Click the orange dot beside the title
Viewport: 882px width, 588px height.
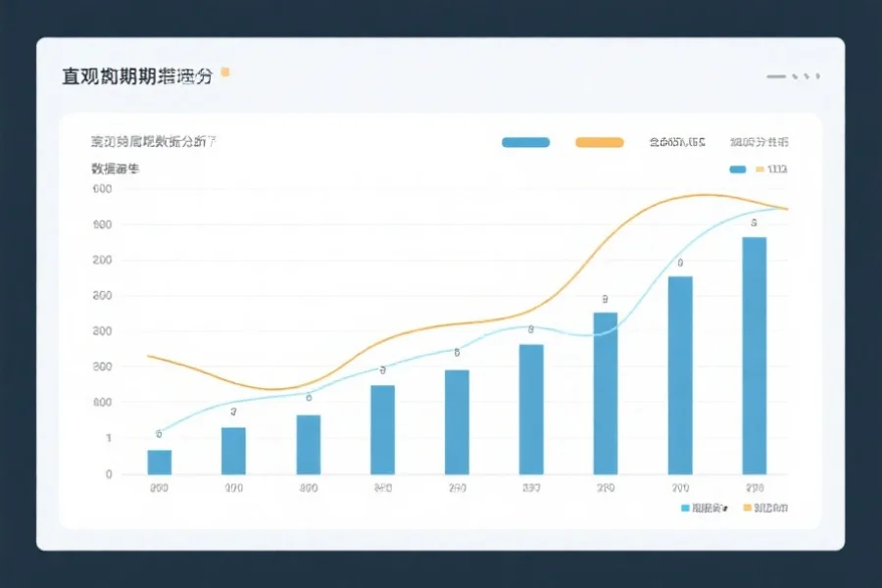[x=225, y=72]
